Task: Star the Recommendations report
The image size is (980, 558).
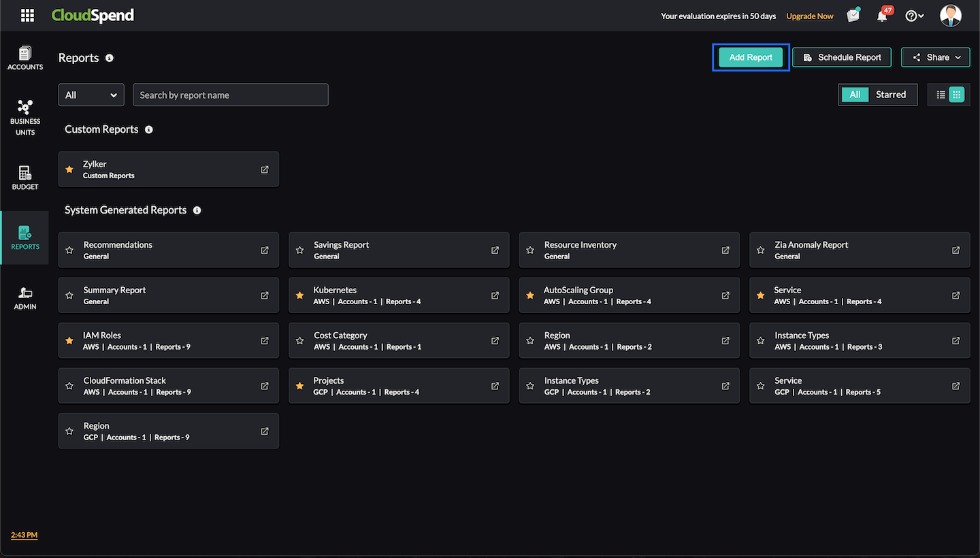Action: 69,250
